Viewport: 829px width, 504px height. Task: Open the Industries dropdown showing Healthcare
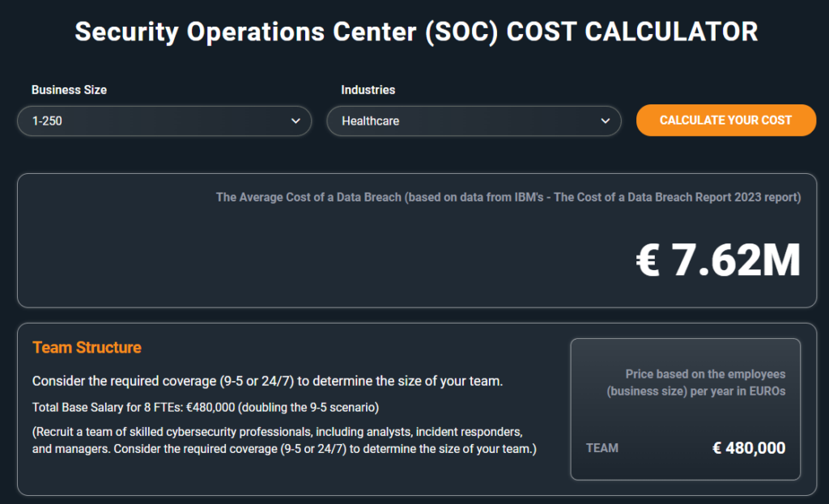click(x=474, y=121)
